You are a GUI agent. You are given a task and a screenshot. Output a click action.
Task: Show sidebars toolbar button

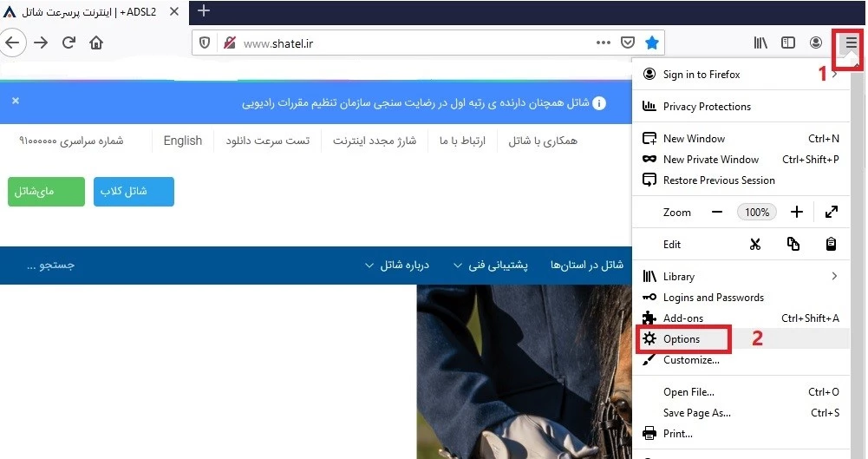[788, 43]
